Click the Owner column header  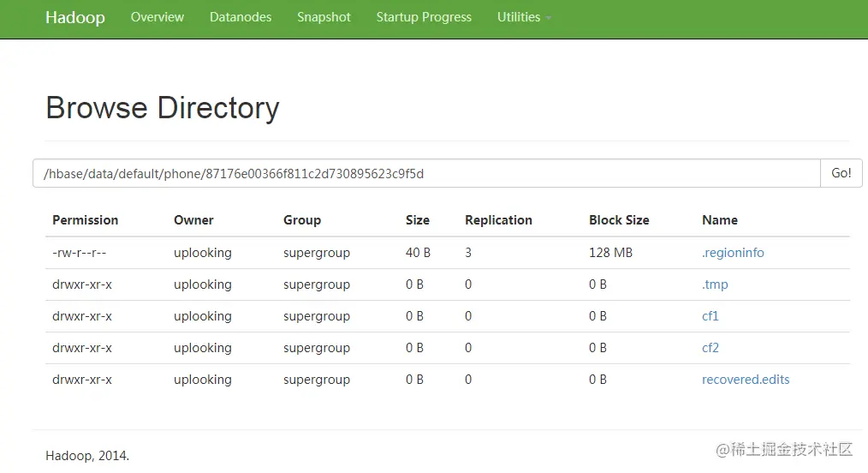click(x=193, y=220)
